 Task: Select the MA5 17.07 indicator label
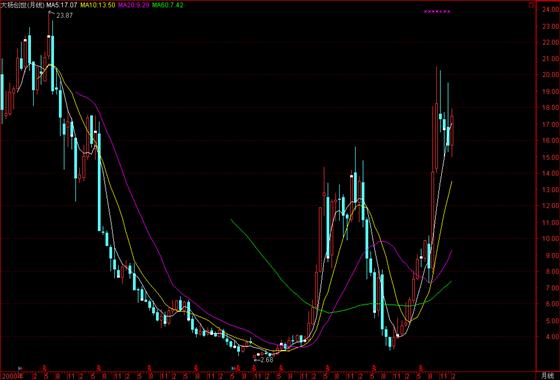pyautogui.click(x=61, y=5)
